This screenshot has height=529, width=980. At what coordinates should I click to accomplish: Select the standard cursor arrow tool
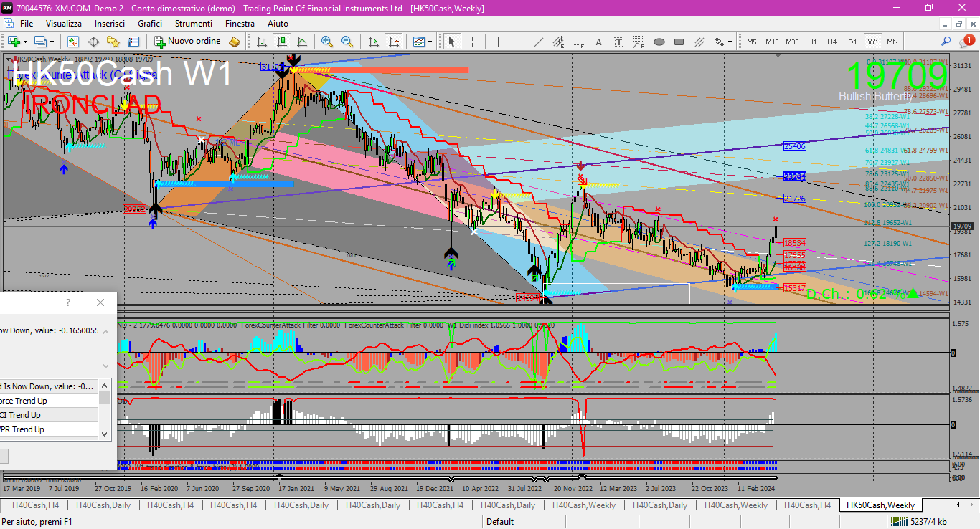(452, 42)
